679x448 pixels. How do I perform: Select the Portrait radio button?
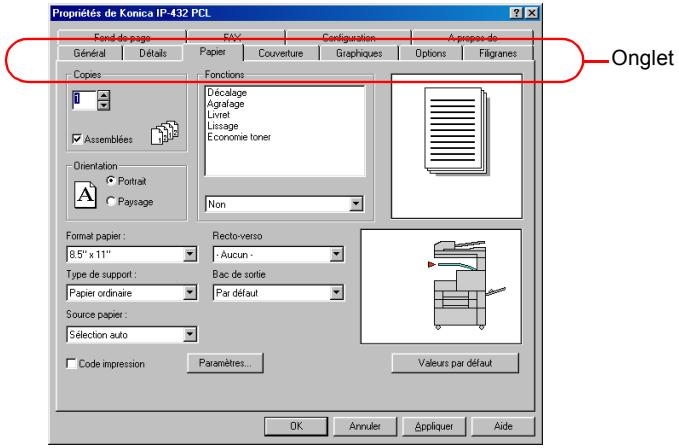[111, 180]
